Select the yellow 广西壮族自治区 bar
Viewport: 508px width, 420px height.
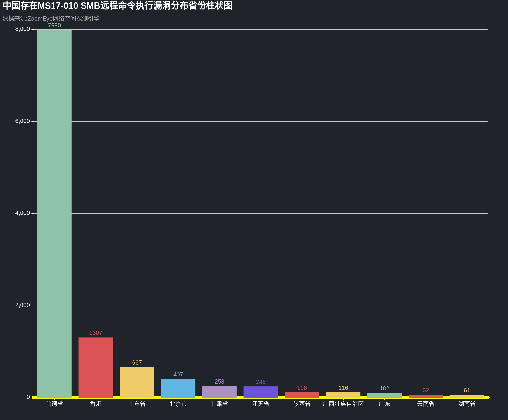[x=343, y=395]
